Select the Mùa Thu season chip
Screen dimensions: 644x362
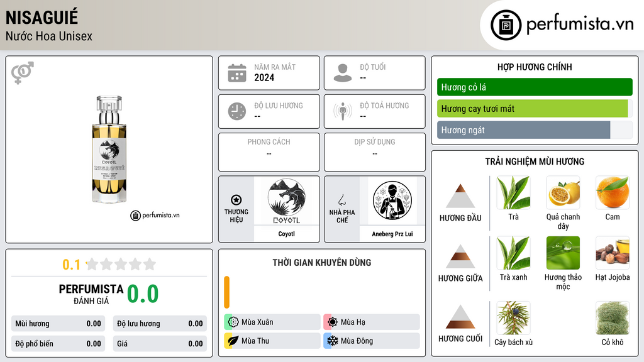coord(272,341)
